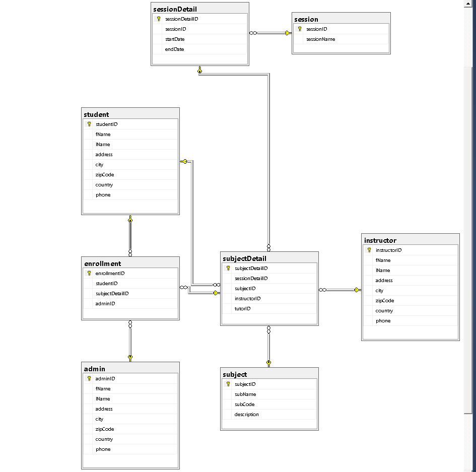Screen dimensions: 476x472
Task: Click the scroll up arrow on the vertical scrollbar
Action: (x=468, y=4)
